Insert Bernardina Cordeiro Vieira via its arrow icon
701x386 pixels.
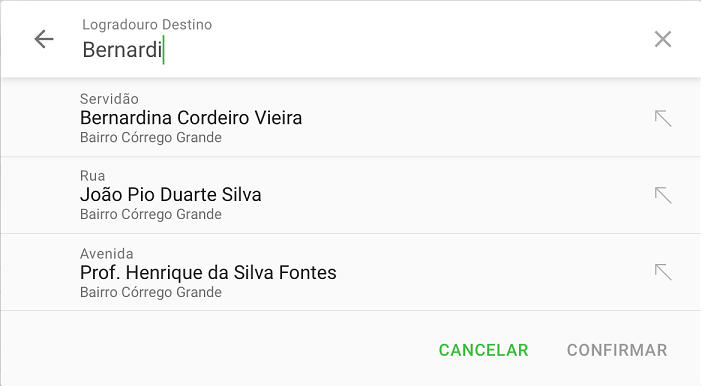tap(663, 119)
